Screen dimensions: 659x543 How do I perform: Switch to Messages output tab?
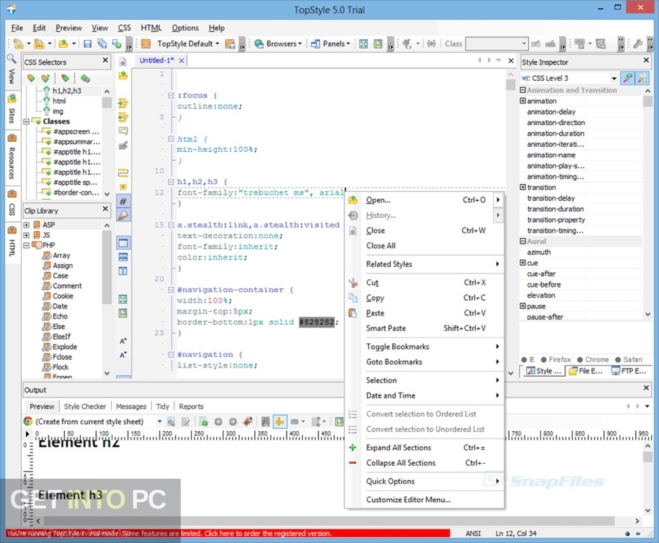[x=131, y=406]
